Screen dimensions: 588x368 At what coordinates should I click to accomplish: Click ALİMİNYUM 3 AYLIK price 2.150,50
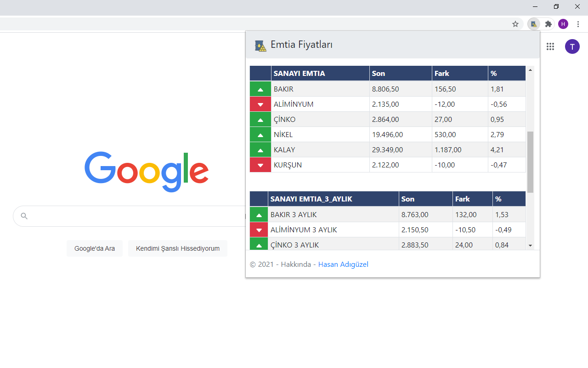click(415, 230)
